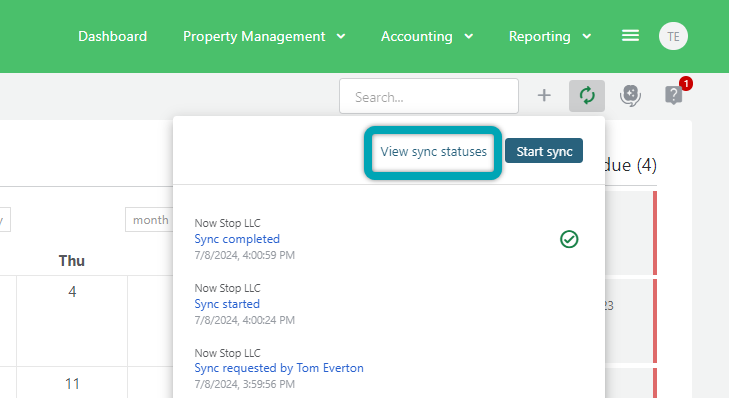Expand the Reporting dropdown chevron
This screenshot has height=398, width=729.
click(587, 36)
